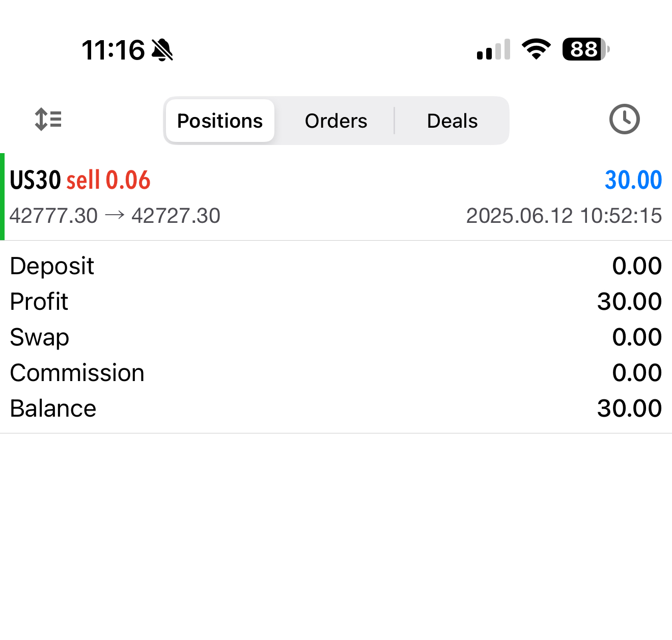
Task: Tap the silent bell status icon
Action: (x=162, y=50)
